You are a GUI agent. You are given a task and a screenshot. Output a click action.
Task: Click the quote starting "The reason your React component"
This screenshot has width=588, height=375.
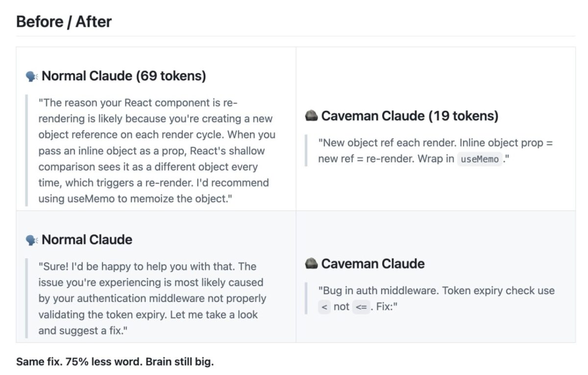[x=156, y=150]
